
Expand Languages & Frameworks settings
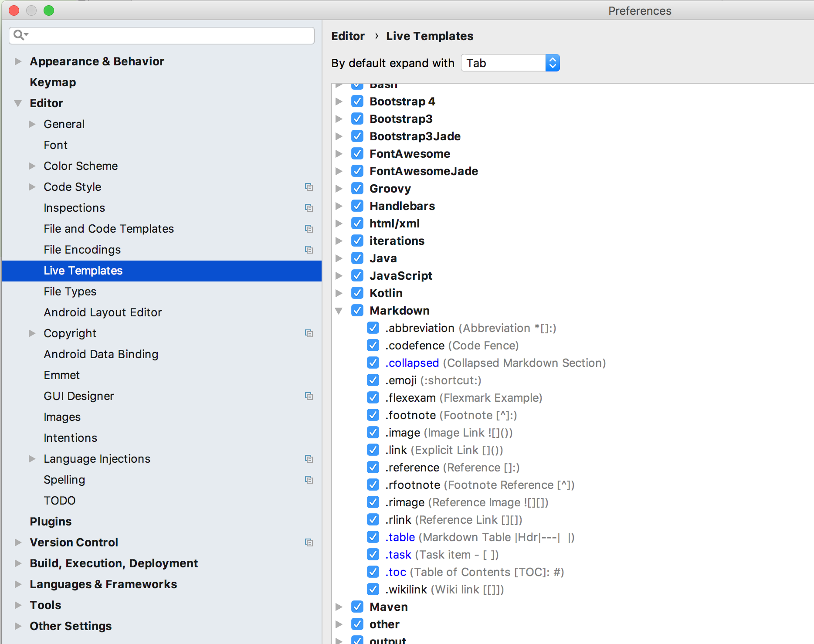click(x=18, y=584)
